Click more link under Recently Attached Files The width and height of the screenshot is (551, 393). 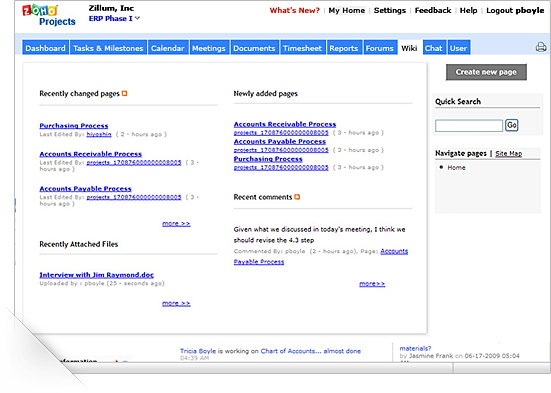(176, 303)
